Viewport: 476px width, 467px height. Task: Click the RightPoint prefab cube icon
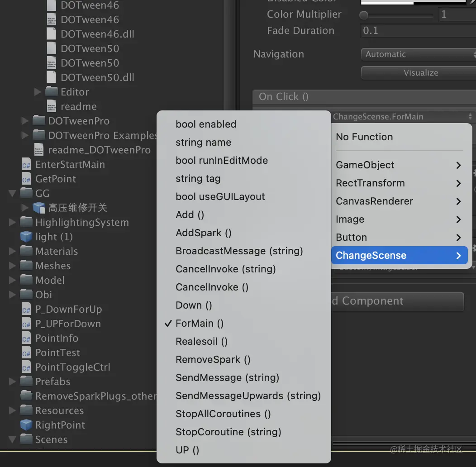click(x=26, y=425)
